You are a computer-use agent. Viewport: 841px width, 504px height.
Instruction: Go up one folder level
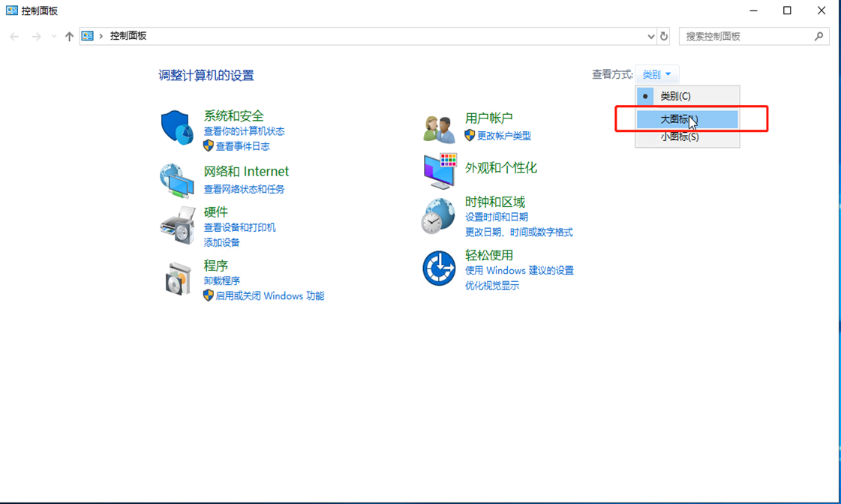pyautogui.click(x=69, y=36)
